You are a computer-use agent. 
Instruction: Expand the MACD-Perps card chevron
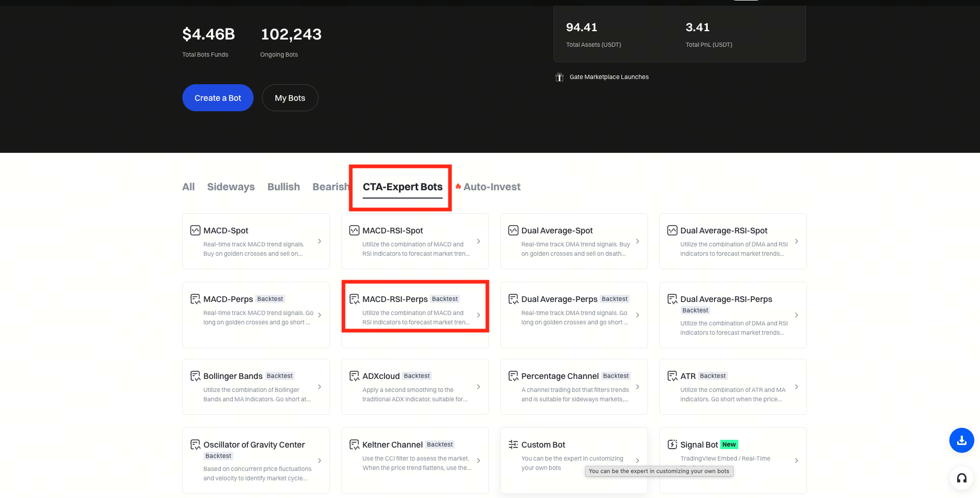320,315
